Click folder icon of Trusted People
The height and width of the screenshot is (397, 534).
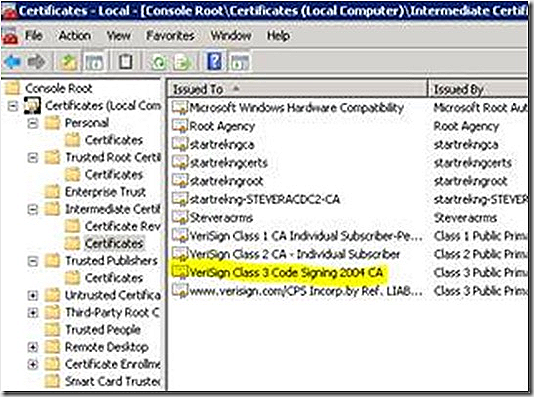pos(52,330)
